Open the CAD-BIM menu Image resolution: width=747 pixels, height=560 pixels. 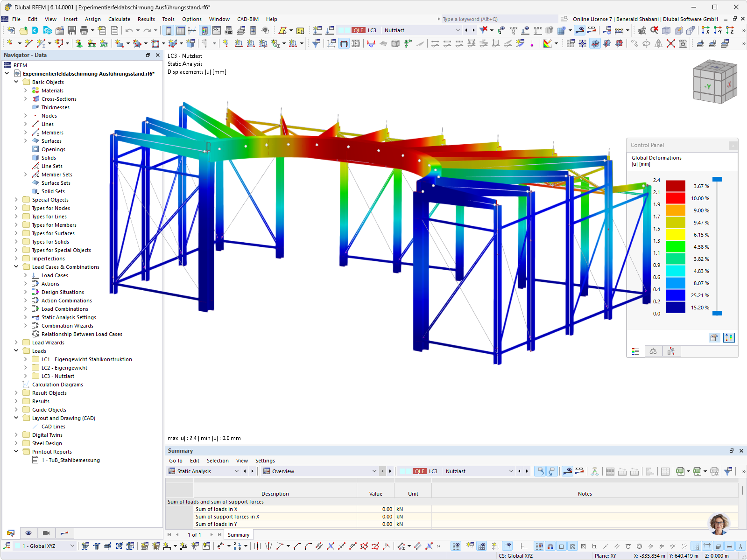tap(248, 19)
